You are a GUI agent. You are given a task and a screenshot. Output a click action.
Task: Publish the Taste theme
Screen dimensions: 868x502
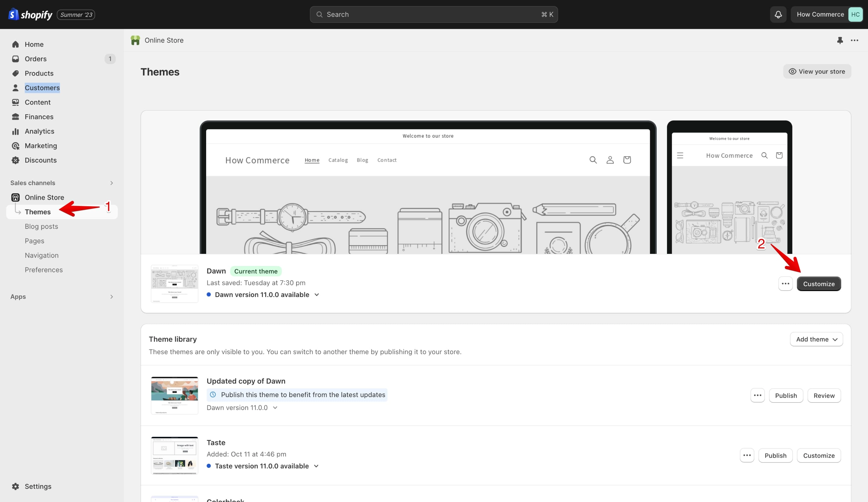point(775,456)
